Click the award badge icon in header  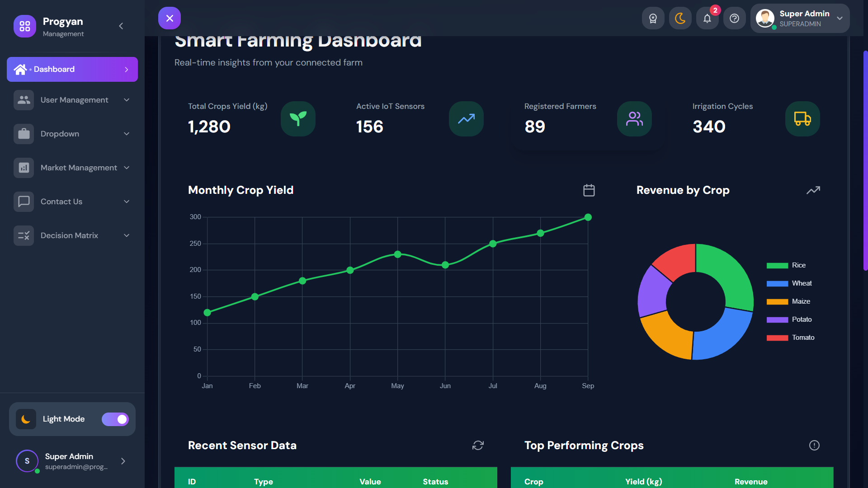coord(653,19)
